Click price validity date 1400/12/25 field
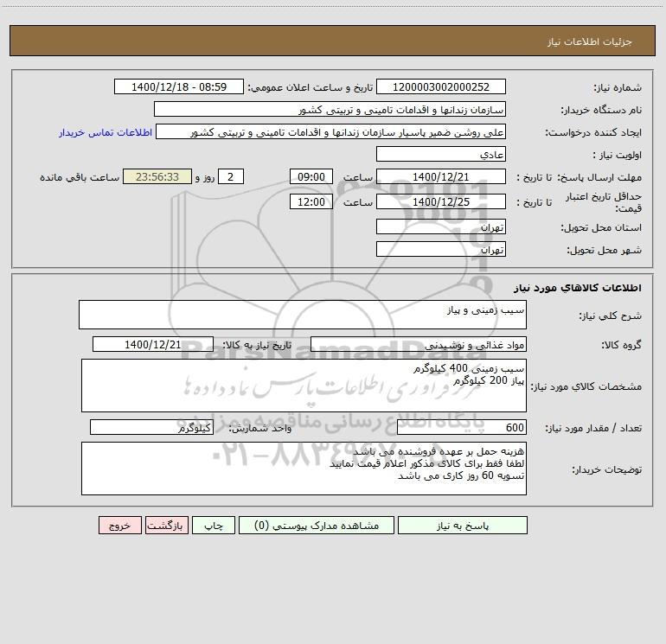Viewport: 666px width, 644px height. coord(441,201)
